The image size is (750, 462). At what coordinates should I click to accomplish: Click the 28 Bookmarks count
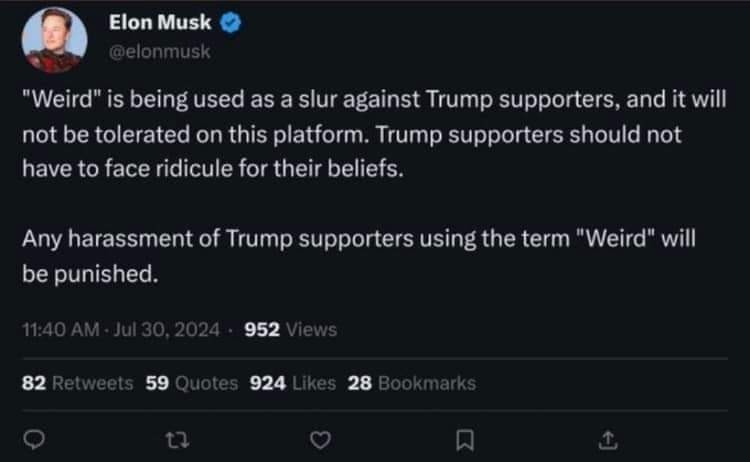coord(411,383)
